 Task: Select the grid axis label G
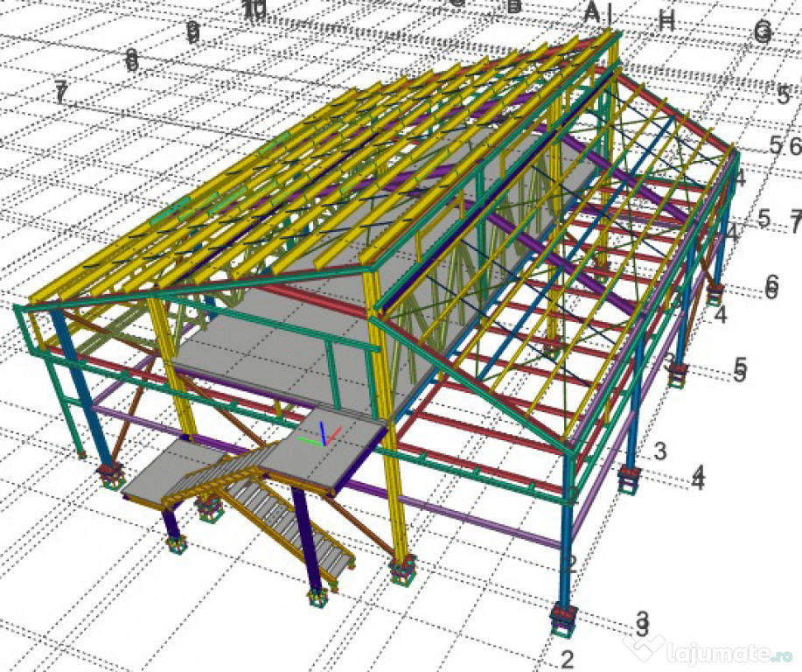coord(762,32)
